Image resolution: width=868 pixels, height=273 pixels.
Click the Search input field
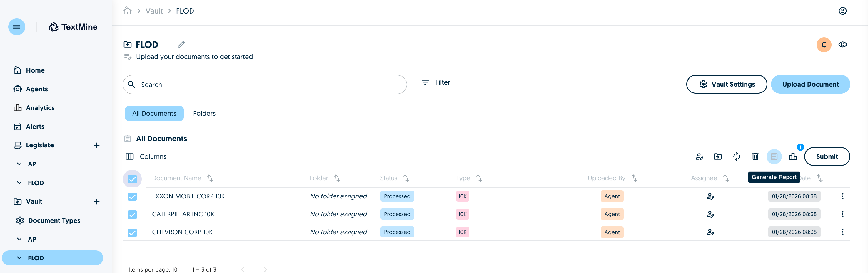coord(265,84)
